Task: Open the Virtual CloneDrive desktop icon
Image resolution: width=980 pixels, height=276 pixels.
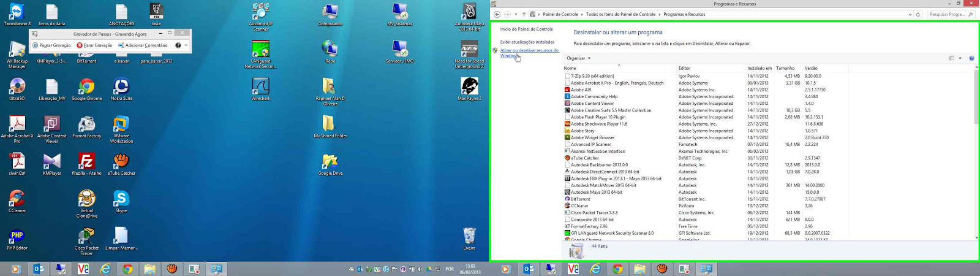Action: click(x=86, y=204)
